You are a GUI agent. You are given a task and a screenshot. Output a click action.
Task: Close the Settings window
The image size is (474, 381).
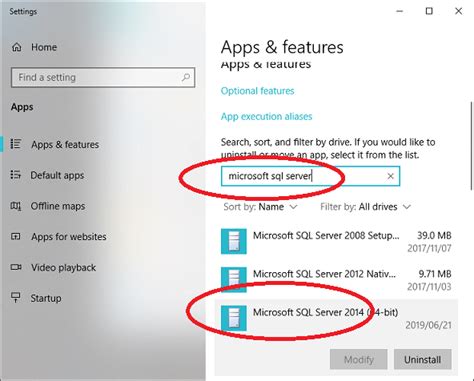pyautogui.click(x=458, y=11)
